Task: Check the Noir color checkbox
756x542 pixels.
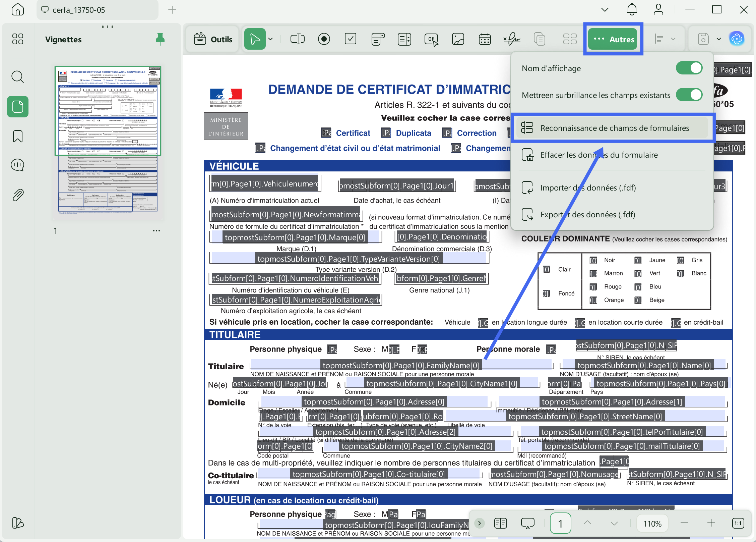Action: [593, 260]
